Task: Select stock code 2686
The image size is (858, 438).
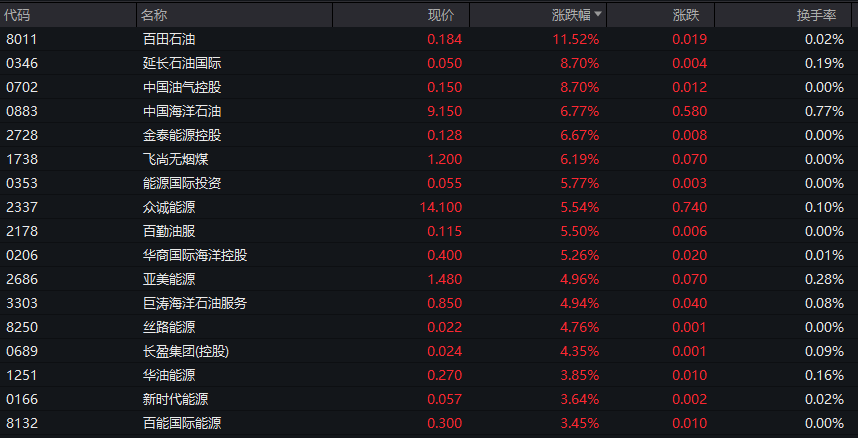Action: pyautogui.click(x=21, y=279)
